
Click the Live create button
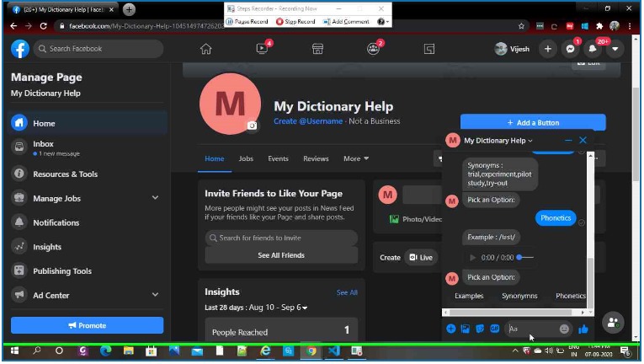421,258
